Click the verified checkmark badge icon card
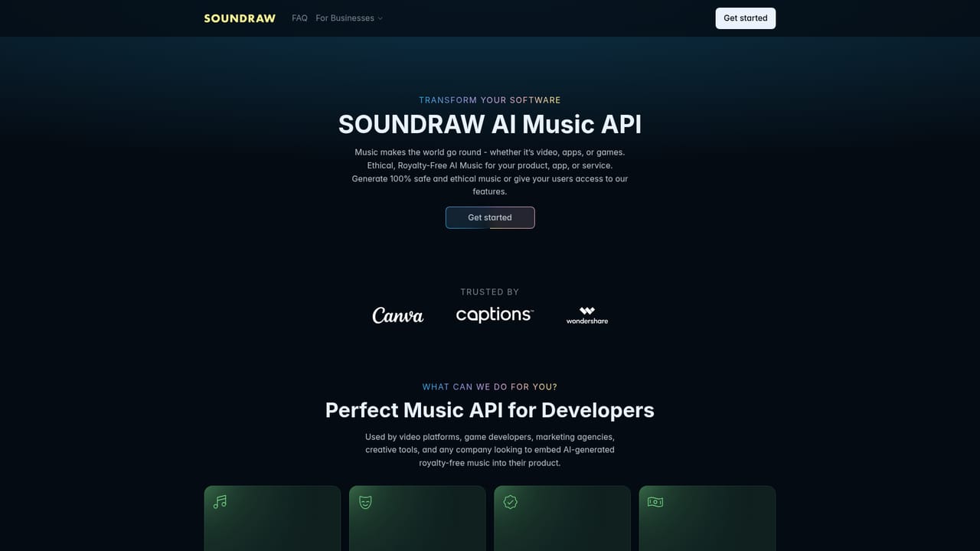Viewport: 980px width, 551px height. [x=562, y=518]
